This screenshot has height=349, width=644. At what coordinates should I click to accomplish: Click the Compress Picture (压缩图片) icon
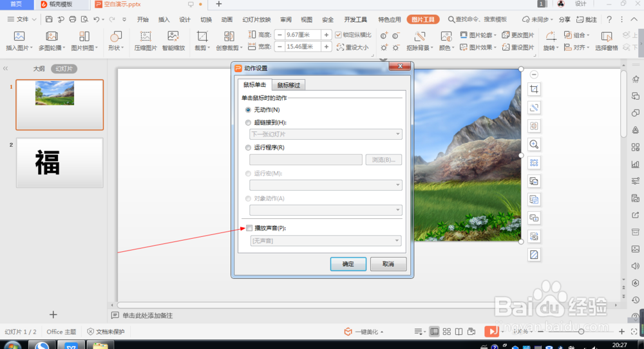[x=146, y=37]
